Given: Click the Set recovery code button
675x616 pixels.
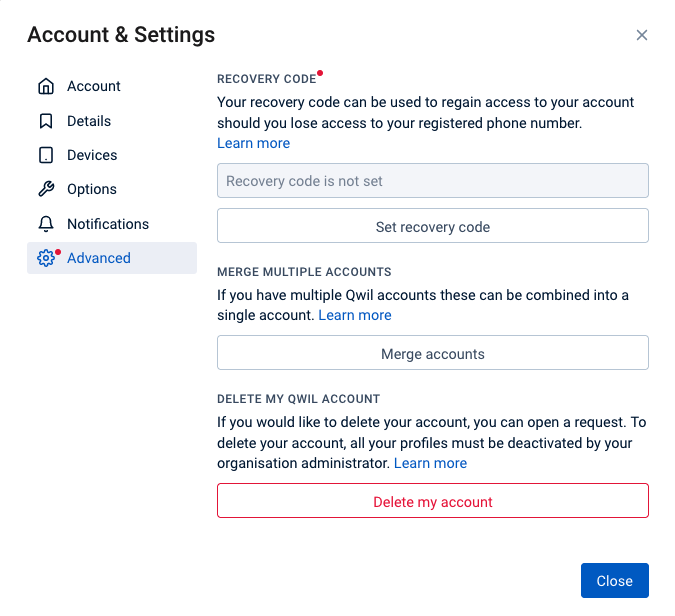Looking at the screenshot, I should (433, 226).
